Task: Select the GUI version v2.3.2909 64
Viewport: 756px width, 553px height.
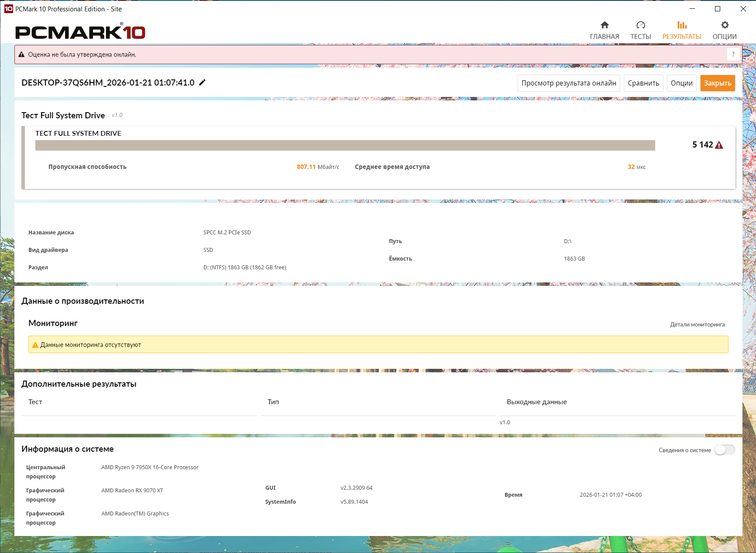Action: [356, 488]
